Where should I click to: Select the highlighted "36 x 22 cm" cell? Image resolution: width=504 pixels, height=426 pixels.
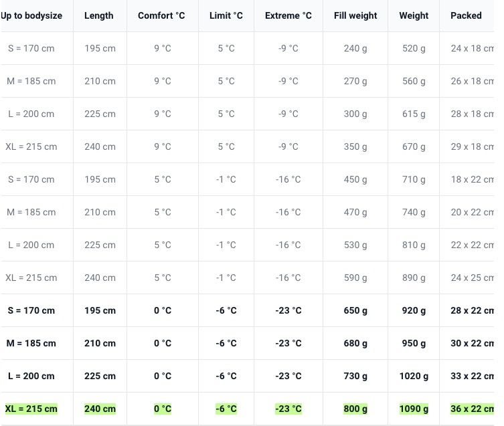(473, 409)
